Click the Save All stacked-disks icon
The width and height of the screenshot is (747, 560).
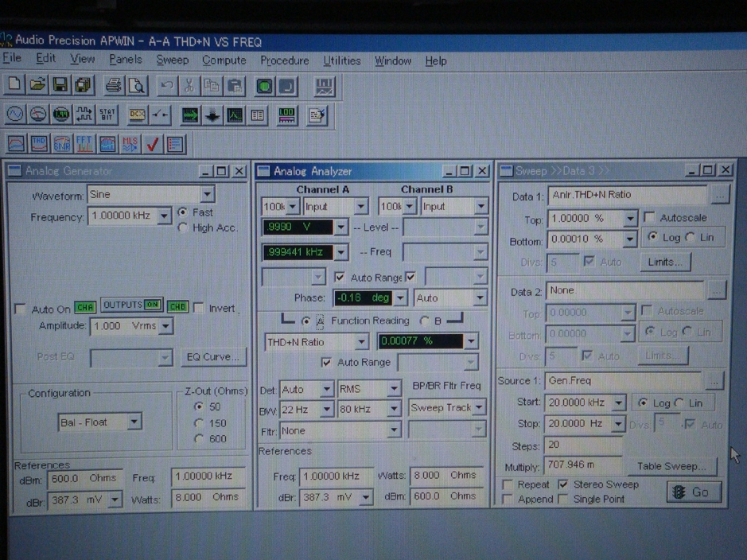(x=84, y=85)
